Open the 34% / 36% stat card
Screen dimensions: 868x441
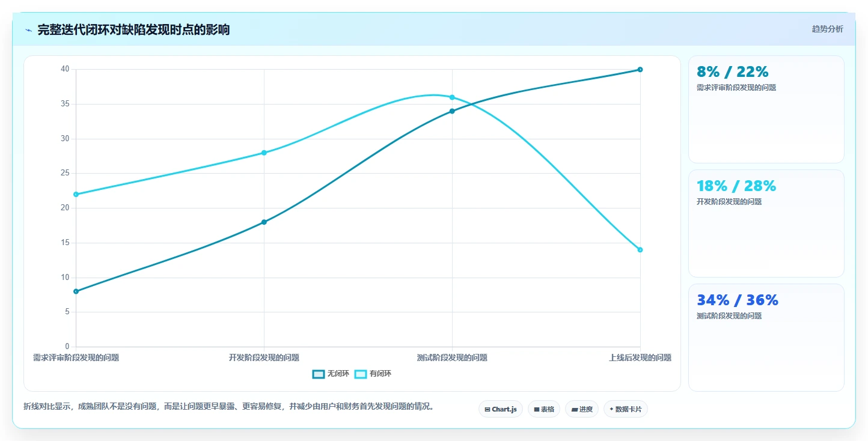pyautogui.click(x=766, y=338)
